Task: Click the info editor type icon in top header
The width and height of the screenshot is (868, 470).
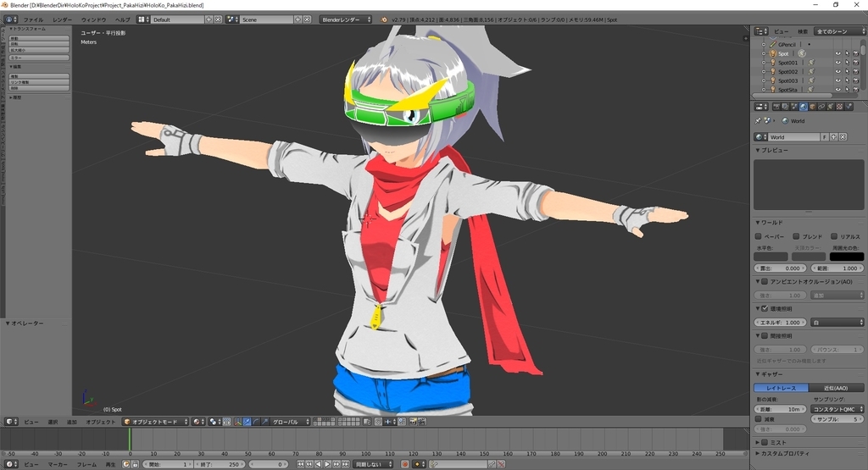Action: coord(9,19)
